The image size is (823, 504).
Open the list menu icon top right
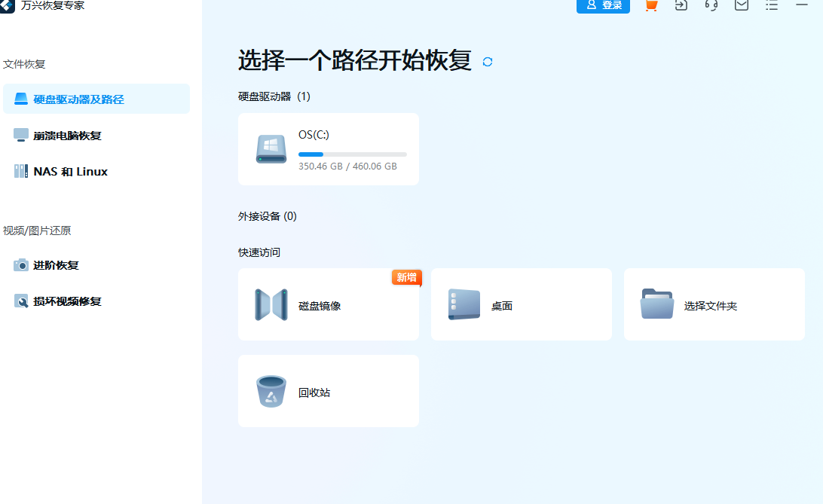(x=771, y=6)
